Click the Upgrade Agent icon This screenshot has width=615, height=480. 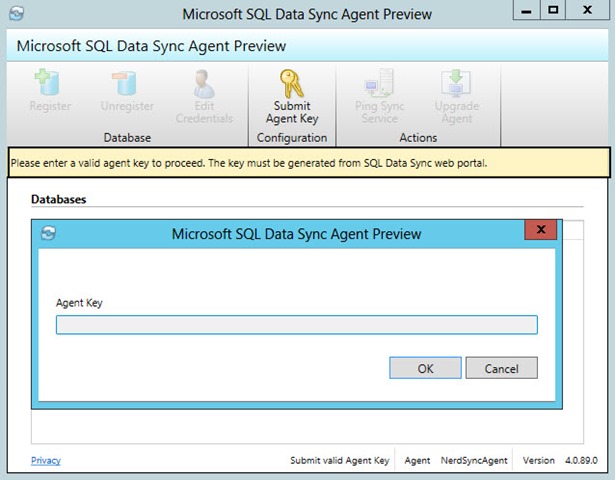coord(456,83)
